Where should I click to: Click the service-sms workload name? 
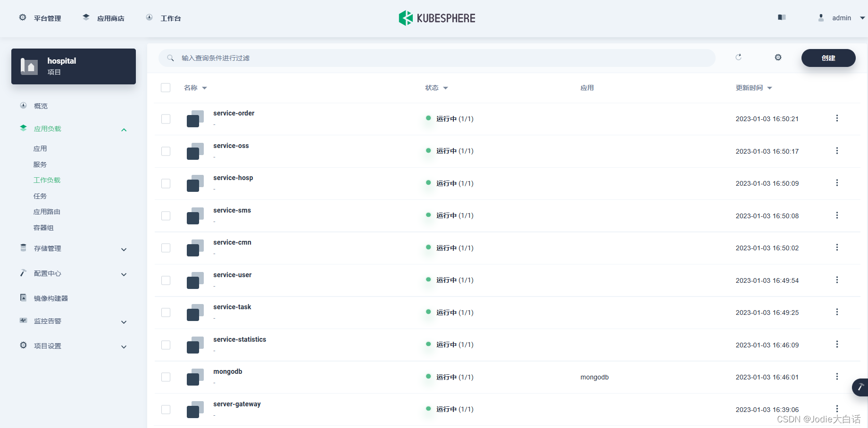[232, 210]
